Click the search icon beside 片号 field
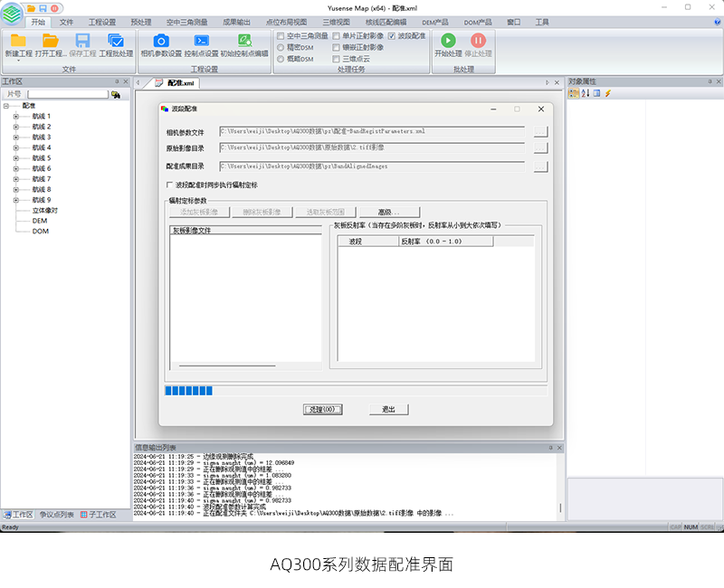Screen dimensions: 724x588 click(115, 94)
